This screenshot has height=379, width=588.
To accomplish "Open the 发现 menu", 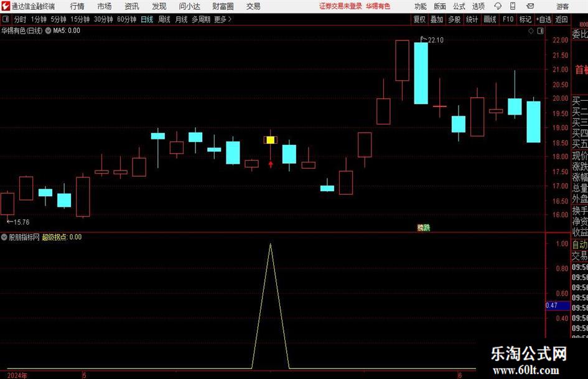I will click(159, 6).
